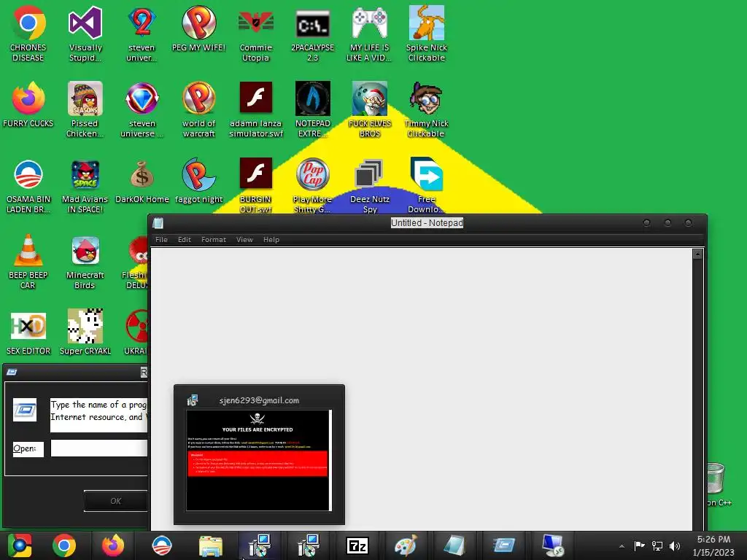Select the Minecraft Birds desktop icon

tap(85, 261)
